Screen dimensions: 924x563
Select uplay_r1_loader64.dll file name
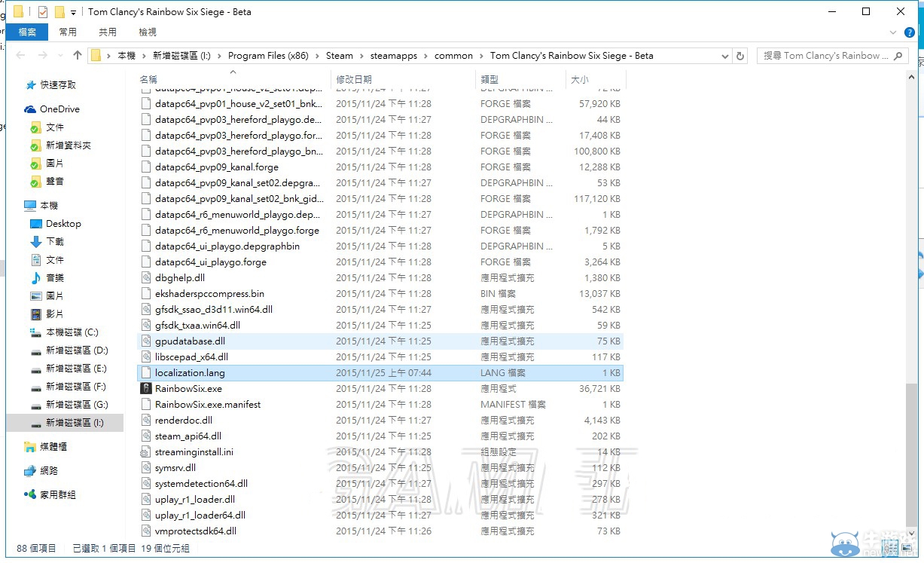[200, 516]
